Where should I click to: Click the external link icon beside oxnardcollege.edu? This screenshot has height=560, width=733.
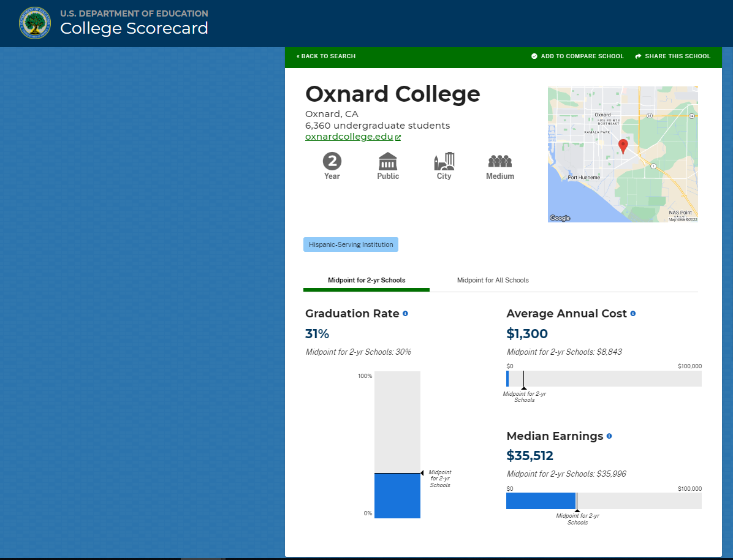(x=398, y=137)
